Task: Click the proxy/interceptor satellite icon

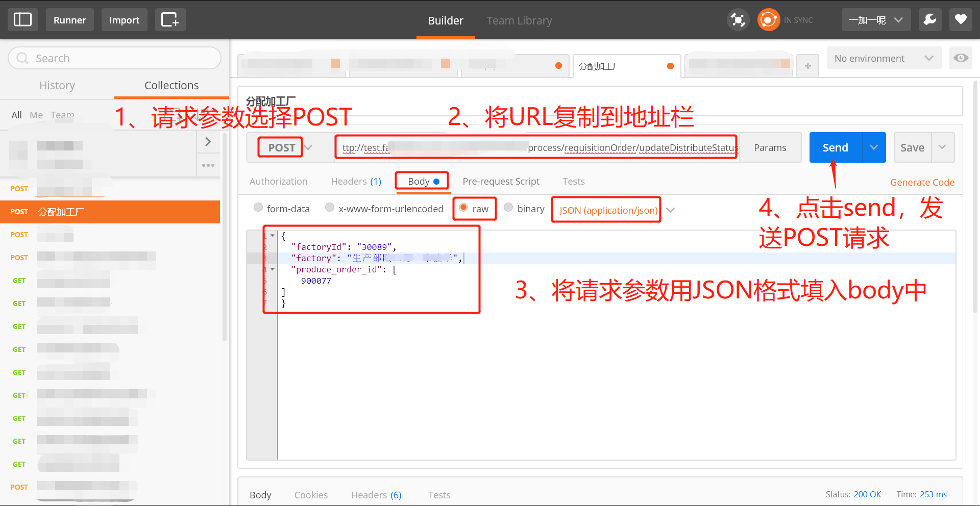Action: pos(738,20)
